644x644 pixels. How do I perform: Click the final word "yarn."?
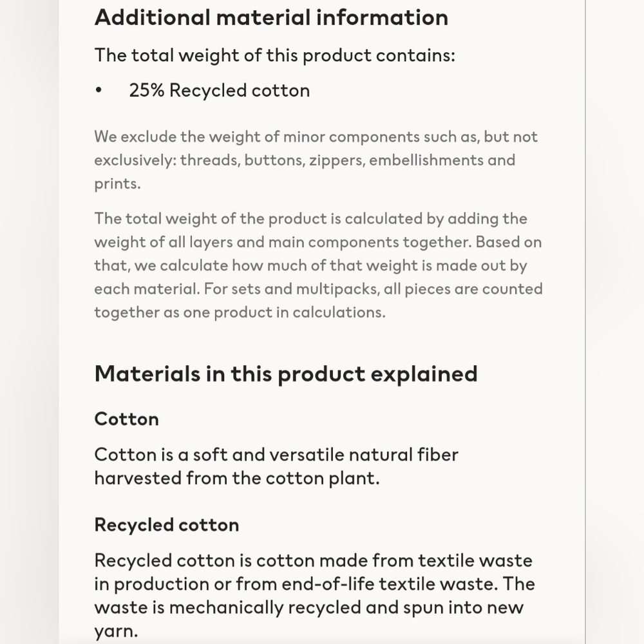[x=116, y=631]
